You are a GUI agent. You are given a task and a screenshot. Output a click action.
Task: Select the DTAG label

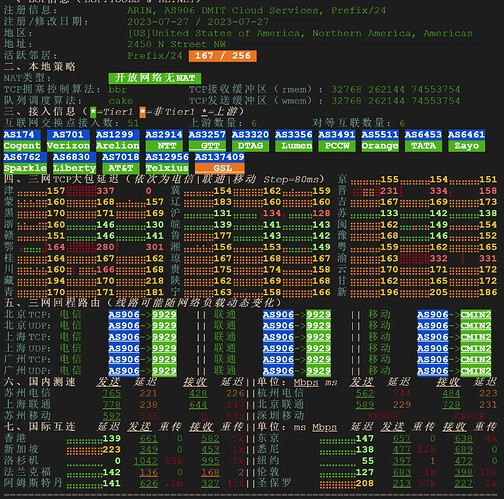250,146
